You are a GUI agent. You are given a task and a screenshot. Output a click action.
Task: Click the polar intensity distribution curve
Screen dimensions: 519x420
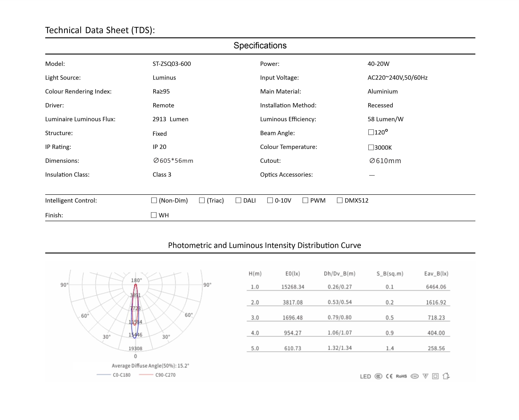135,312
